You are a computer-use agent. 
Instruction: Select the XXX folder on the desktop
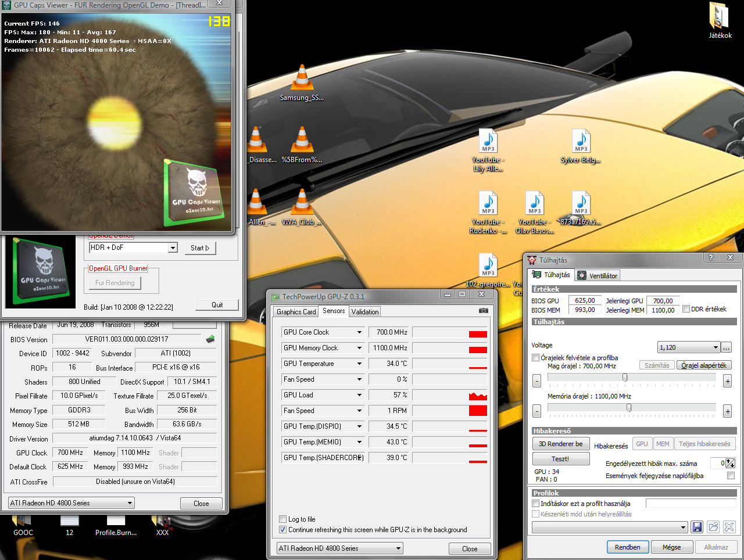coord(162,526)
